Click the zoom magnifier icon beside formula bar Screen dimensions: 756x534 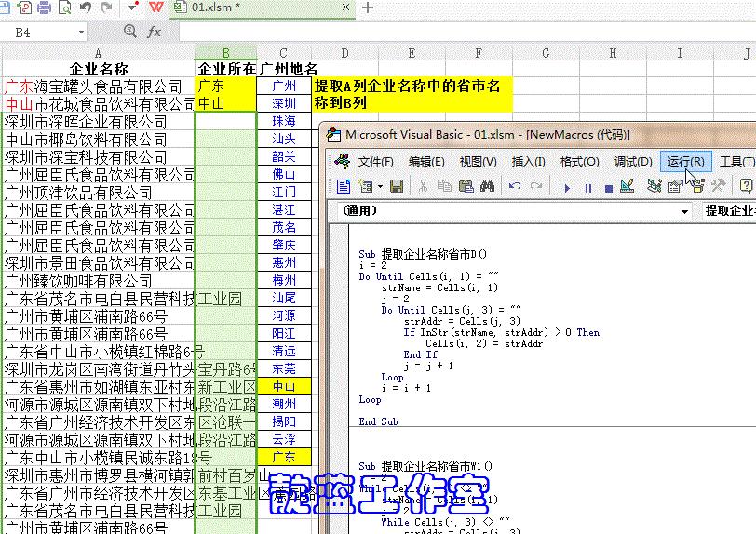click(129, 32)
